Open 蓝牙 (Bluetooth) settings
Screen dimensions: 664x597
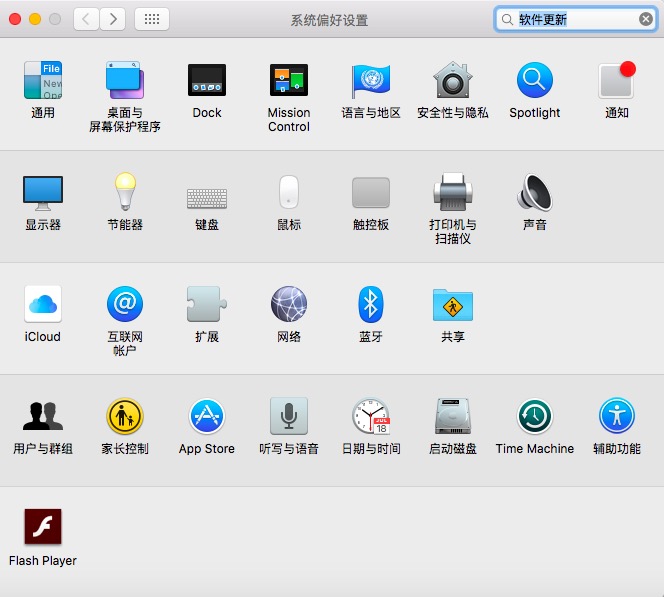point(371,305)
